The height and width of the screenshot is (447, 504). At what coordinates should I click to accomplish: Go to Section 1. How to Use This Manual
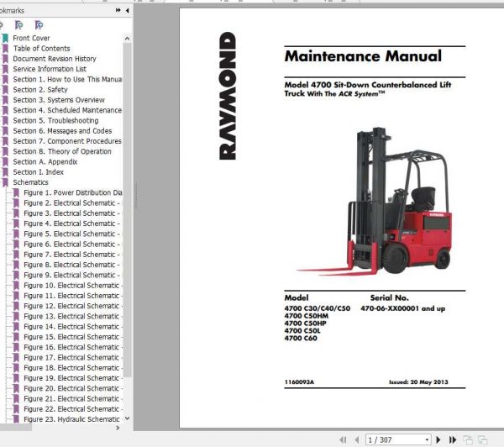67,79
